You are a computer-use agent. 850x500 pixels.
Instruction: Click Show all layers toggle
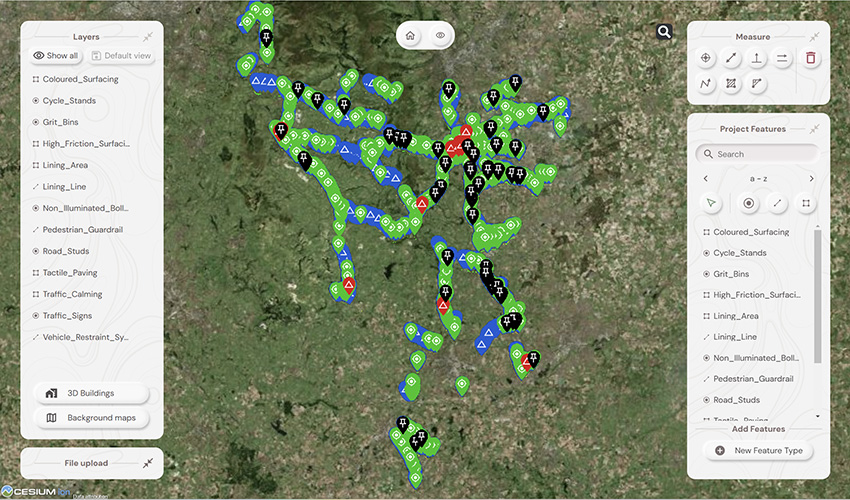(x=56, y=56)
